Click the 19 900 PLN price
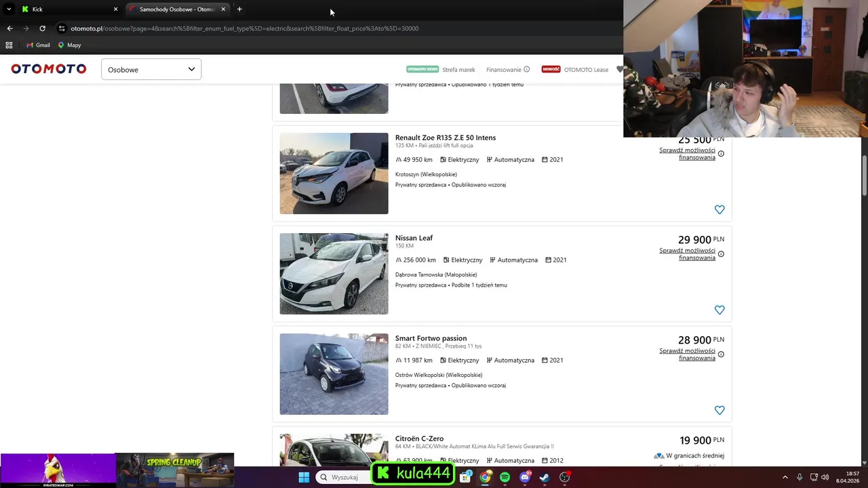This screenshot has width=868, height=488. tap(702, 441)
